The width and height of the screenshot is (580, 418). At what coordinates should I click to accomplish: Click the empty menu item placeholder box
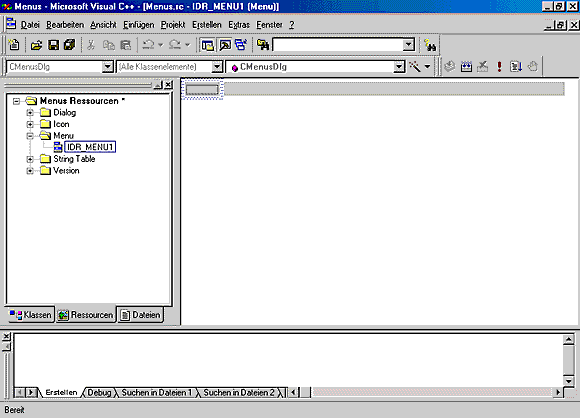(202, 90)
